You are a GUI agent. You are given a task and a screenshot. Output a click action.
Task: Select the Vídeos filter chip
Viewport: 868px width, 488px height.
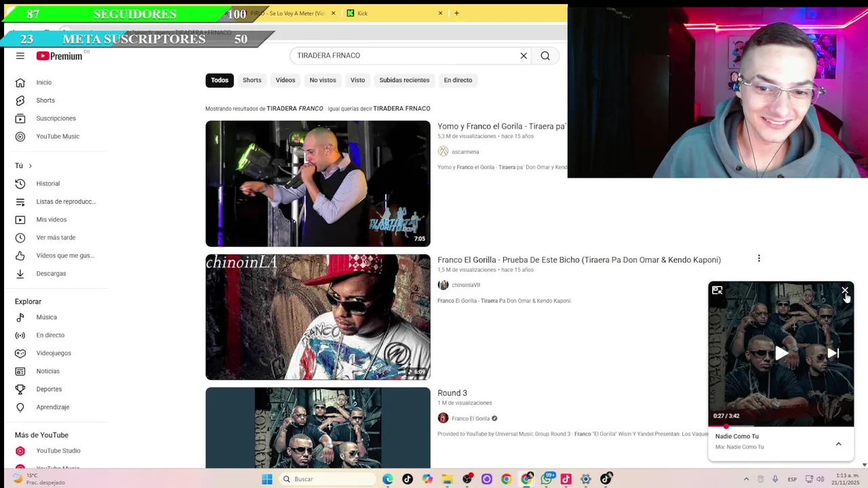[285, 80]
